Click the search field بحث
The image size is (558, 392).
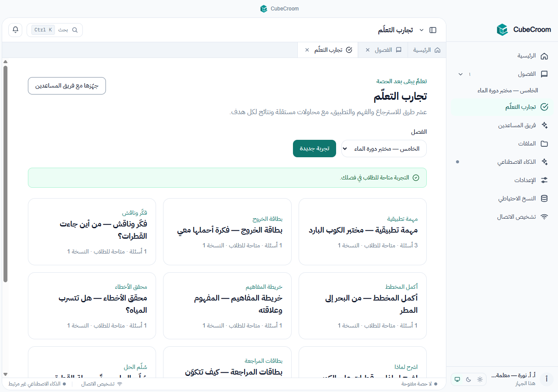click(54, 30)
